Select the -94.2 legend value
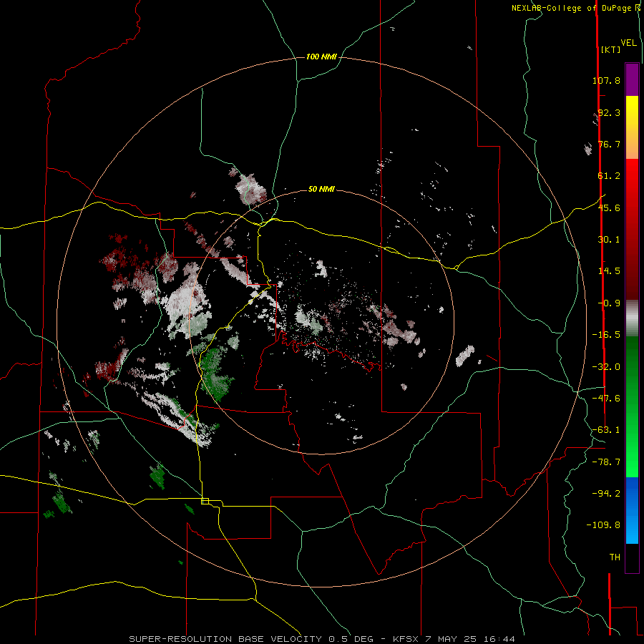Image resolution: width=644 pixels, height=644 pixels. 606,494
